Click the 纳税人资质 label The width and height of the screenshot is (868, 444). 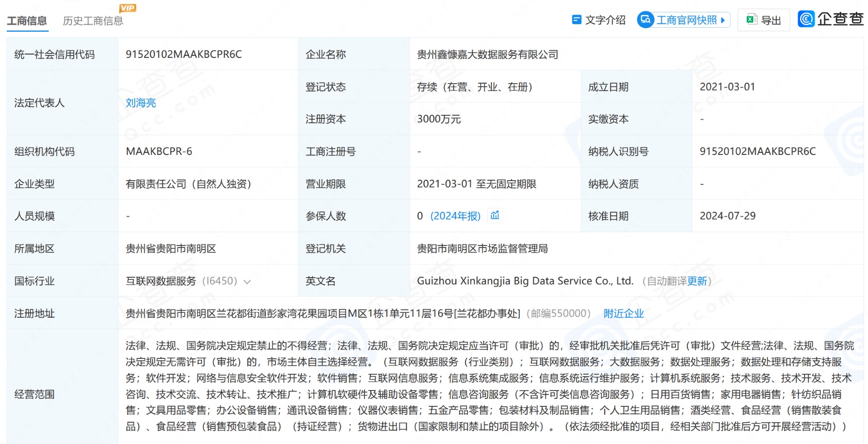(x=613, y=184)
